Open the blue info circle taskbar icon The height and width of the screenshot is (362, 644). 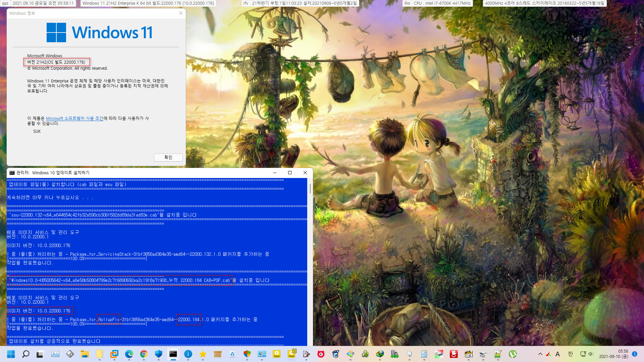(x=188, y=354)
